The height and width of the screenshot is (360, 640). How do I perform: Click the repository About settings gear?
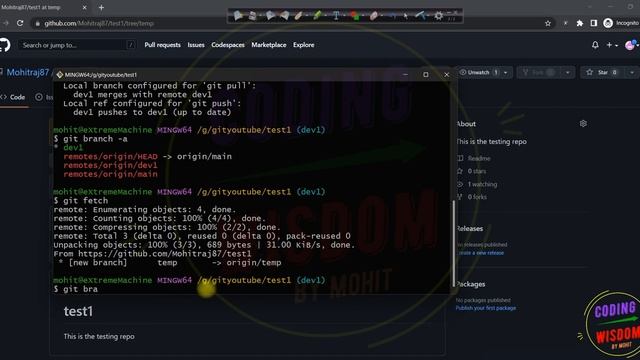(x=583, y=123)
